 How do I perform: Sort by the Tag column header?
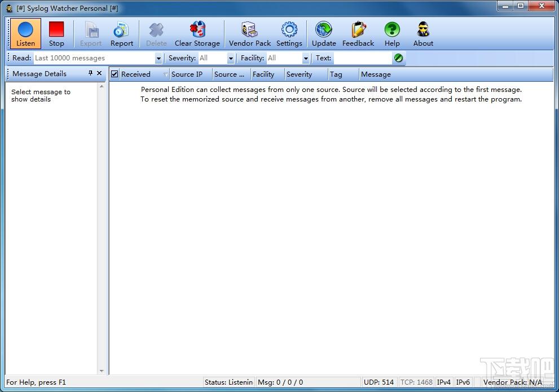[344, 74]
